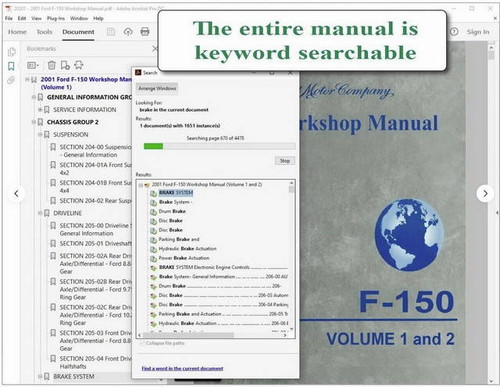Click bookmark icon beside SECTION 205-01 Driveshaft

[53, 244]
